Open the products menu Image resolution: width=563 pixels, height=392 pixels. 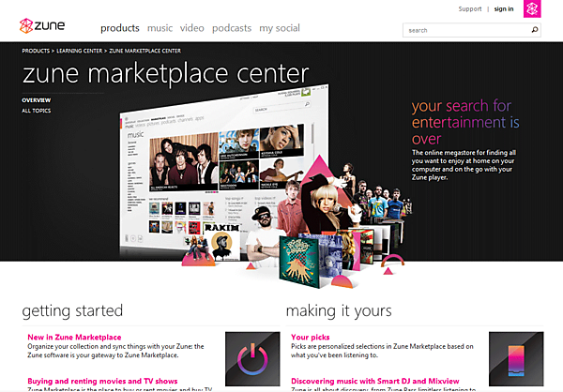(x=120, y=28)
